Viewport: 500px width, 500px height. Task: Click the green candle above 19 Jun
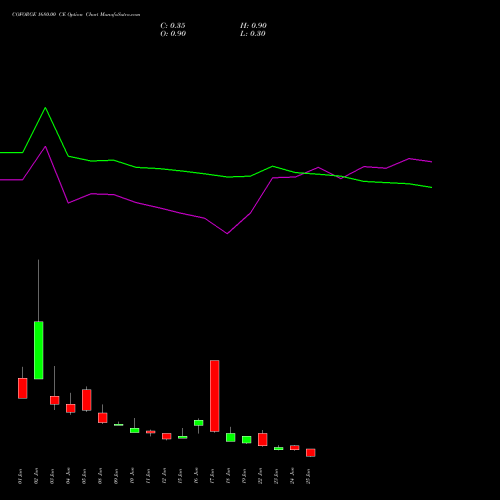[x=247, y=440]
